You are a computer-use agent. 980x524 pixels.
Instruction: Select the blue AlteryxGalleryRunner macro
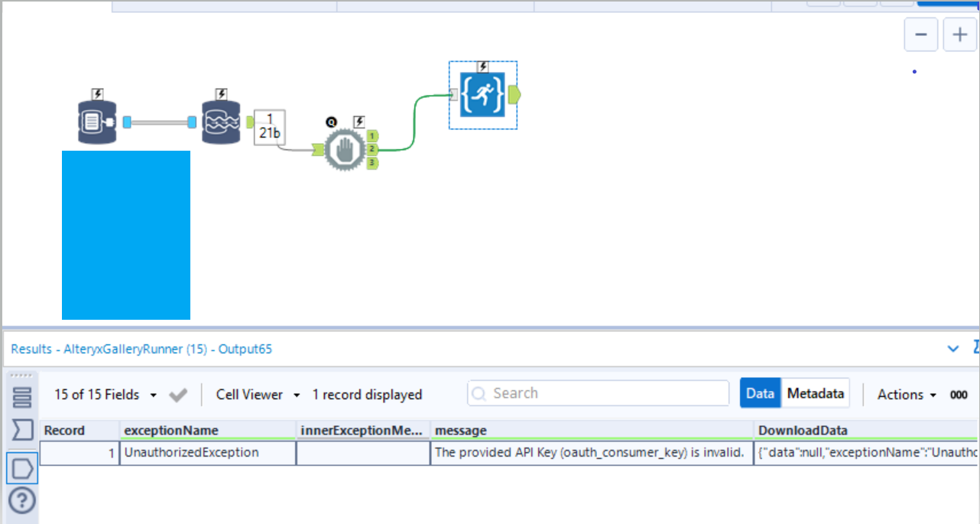482,95
